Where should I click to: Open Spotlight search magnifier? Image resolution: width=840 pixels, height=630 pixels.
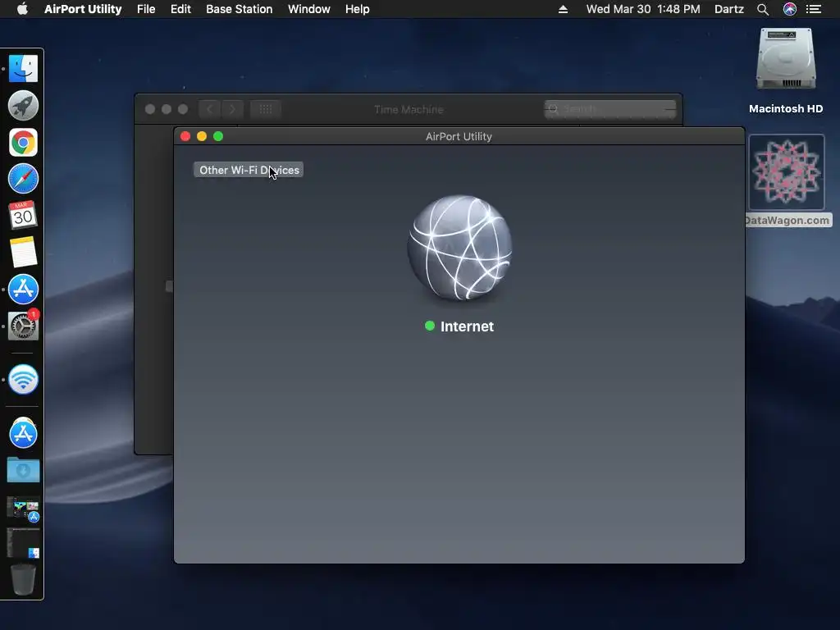tap(763, 9)
